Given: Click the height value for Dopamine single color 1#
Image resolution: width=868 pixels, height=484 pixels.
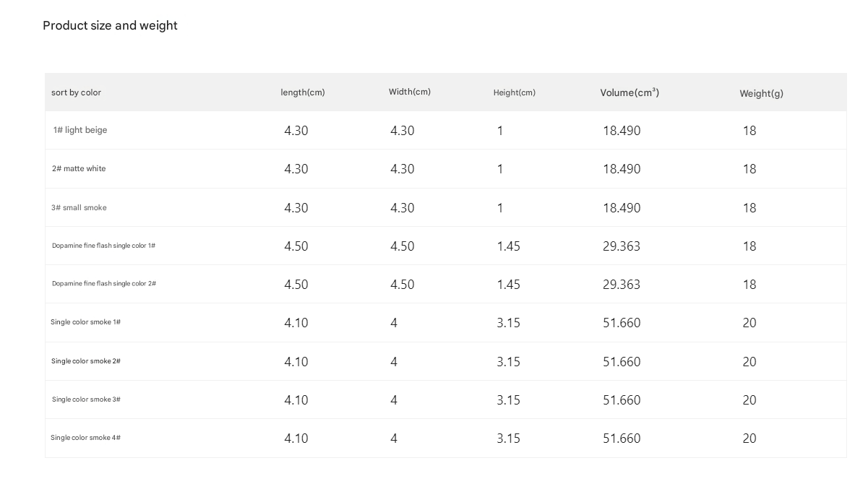Looking at the screenshot, I should click(x=508, y=246).
